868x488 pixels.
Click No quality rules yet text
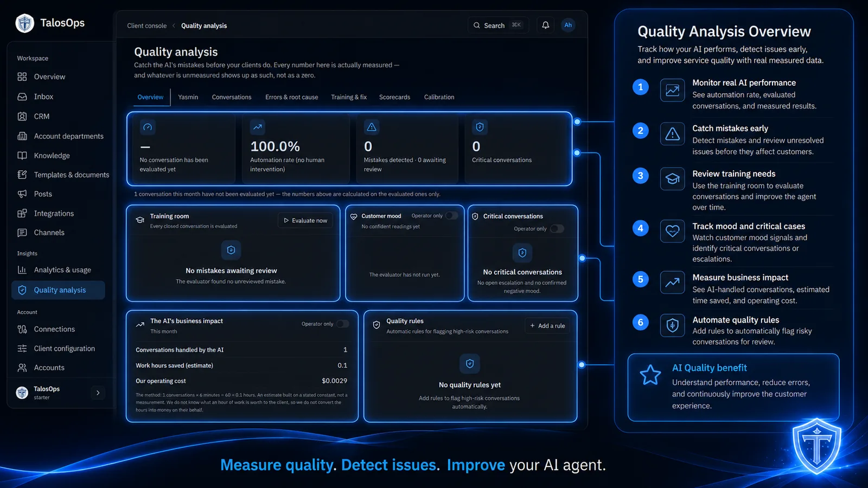470,385
